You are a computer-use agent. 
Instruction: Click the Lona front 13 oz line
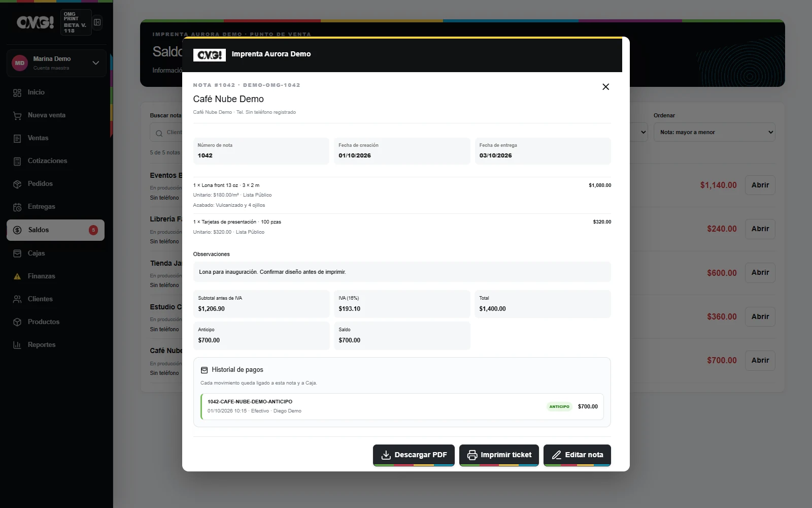pos(402,195)
